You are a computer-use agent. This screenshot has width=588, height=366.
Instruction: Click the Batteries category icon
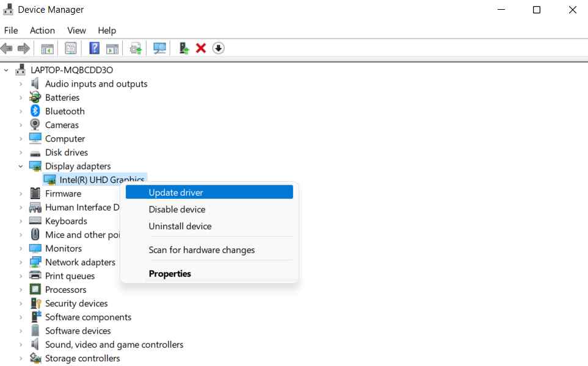pyautogui.click(x=35, y=97)
